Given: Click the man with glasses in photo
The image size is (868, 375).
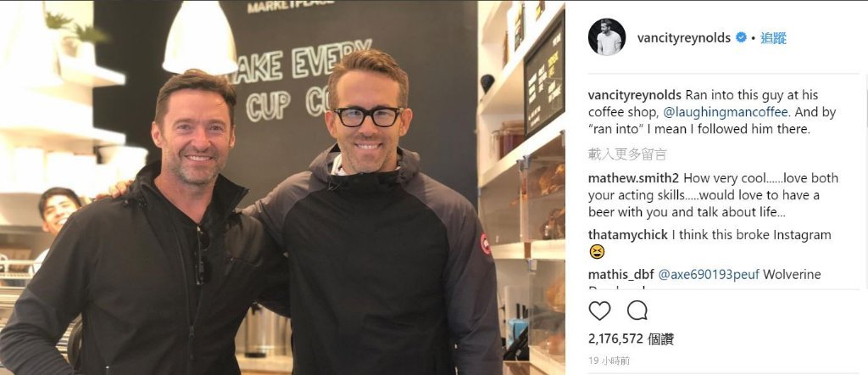Looking at the screenshot, I should 376,221.
